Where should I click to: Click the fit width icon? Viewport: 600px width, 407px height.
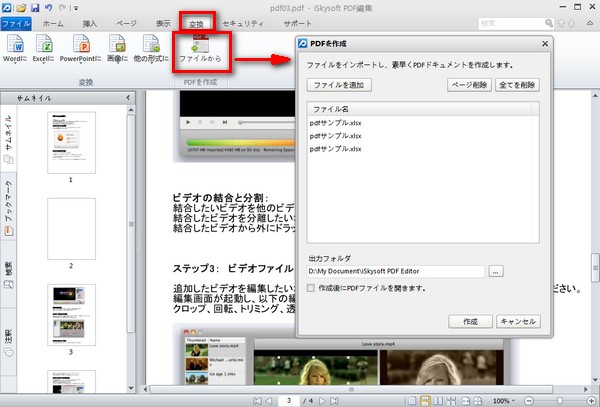pyautogui.click(x=466, y=400)
